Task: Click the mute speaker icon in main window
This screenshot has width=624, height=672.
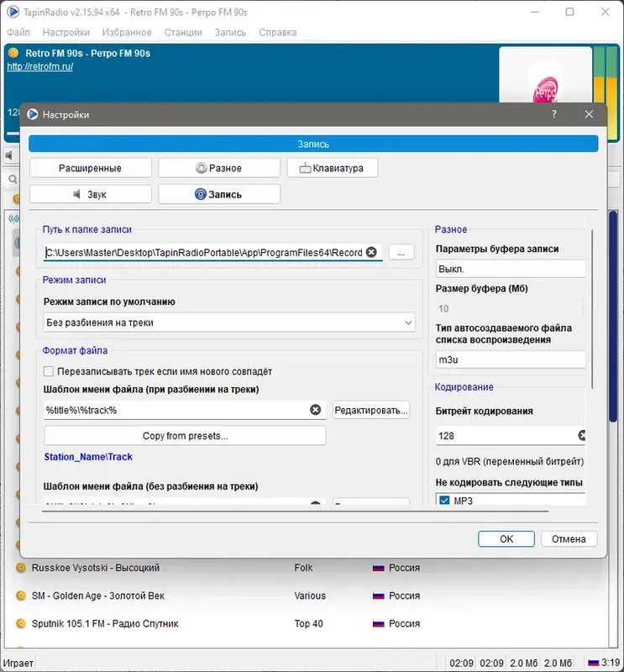Action: (9, 155)
